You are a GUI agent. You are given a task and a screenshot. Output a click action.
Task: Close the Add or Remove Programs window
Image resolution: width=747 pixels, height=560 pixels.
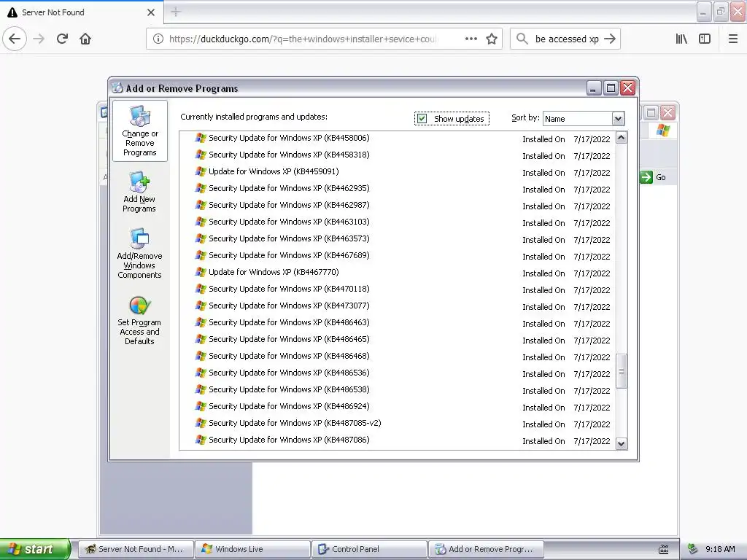tap(628, 88)
